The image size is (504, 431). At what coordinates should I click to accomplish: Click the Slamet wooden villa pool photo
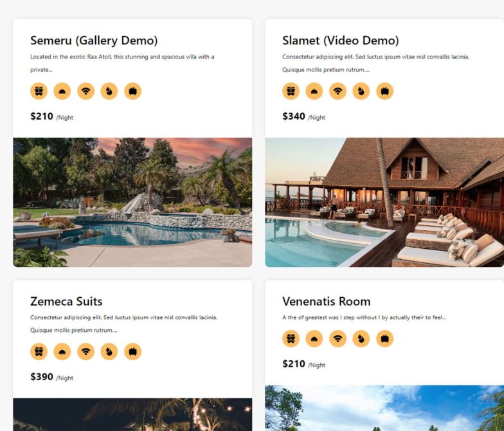(x=384, y=202)
